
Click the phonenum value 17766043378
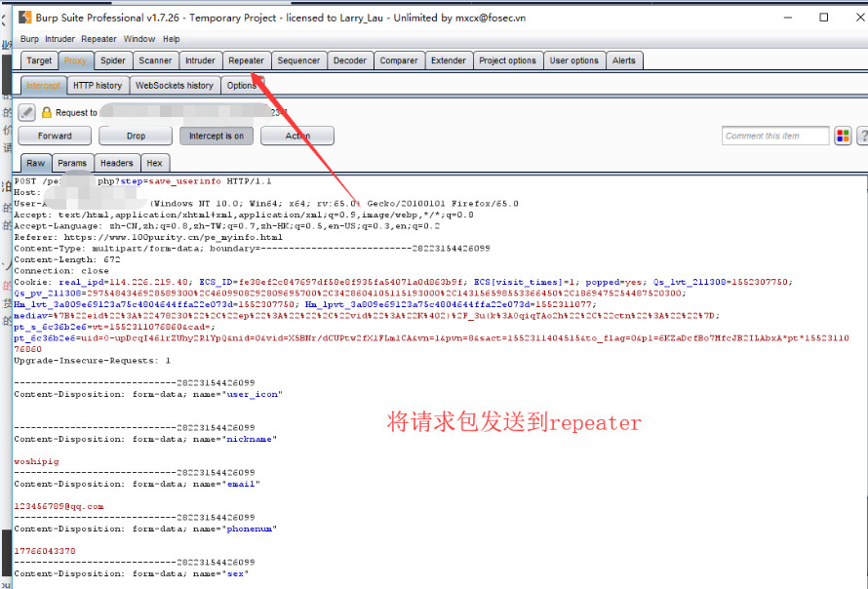click(x=45, y=551)
